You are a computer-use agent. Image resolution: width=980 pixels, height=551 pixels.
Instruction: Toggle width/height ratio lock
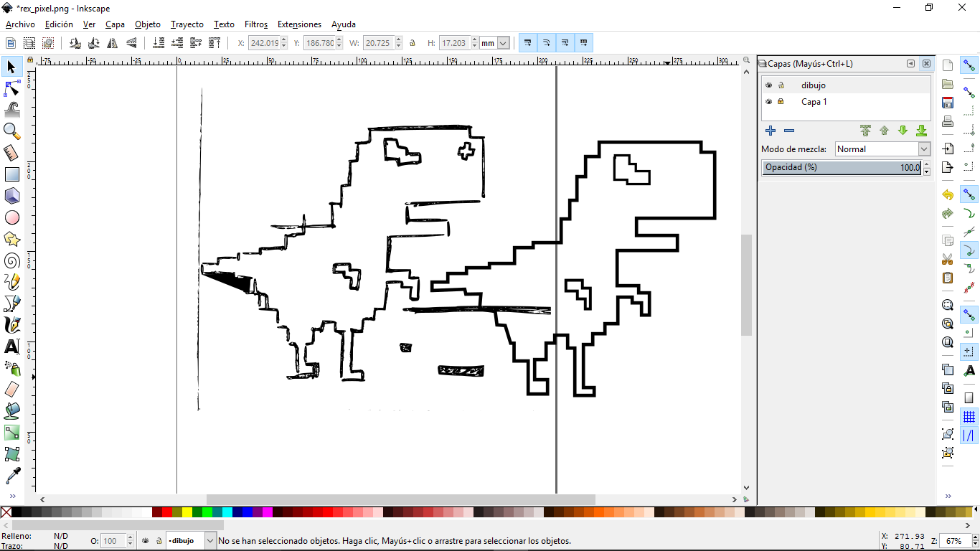coord(413,43)
